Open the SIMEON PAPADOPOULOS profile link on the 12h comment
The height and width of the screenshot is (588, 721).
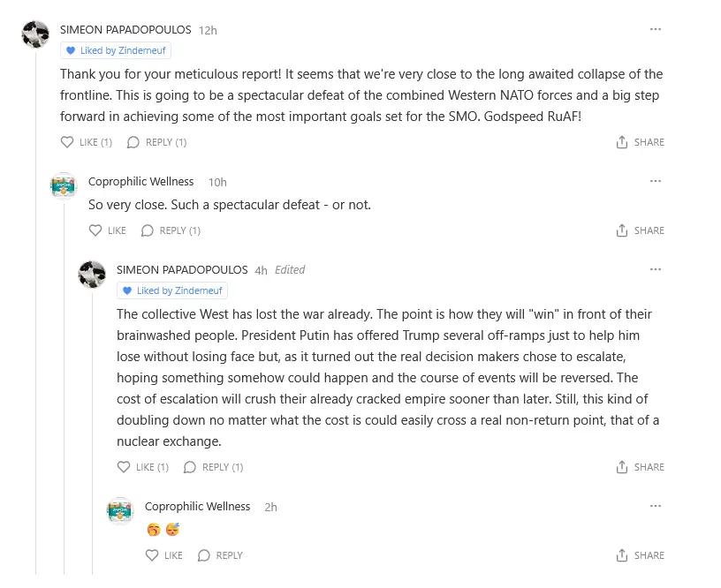coord(125,29)
